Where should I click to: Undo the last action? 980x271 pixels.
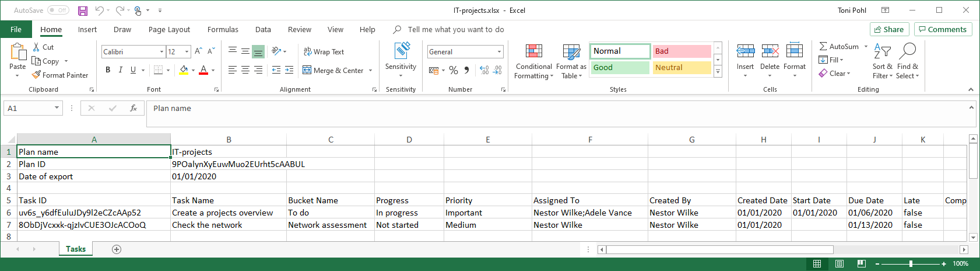tap(99, 11)
